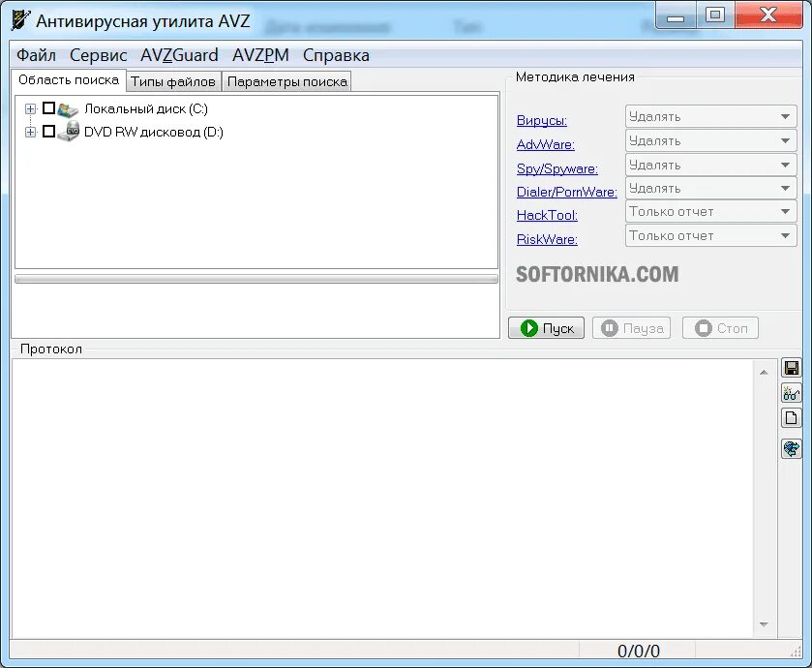Switch to the Типы файлов tab
This screenshot has height=668, width=812.
[173, 81]
